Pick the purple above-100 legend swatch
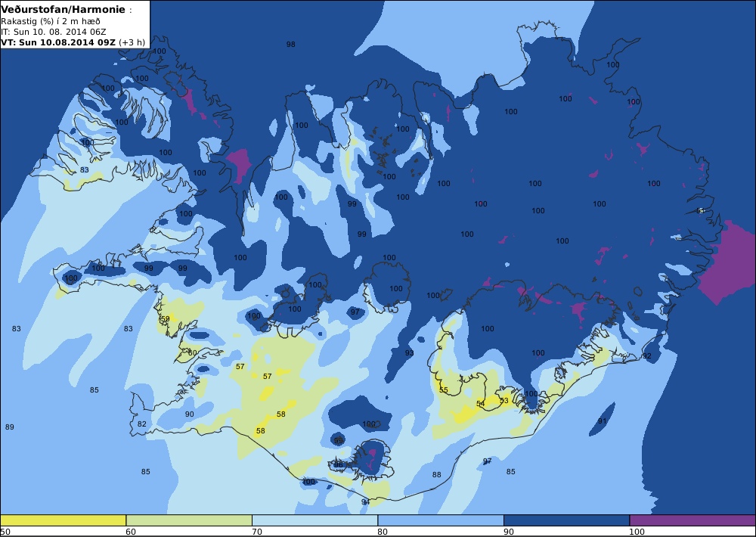The image size is (756, 537). click(692, 520)
